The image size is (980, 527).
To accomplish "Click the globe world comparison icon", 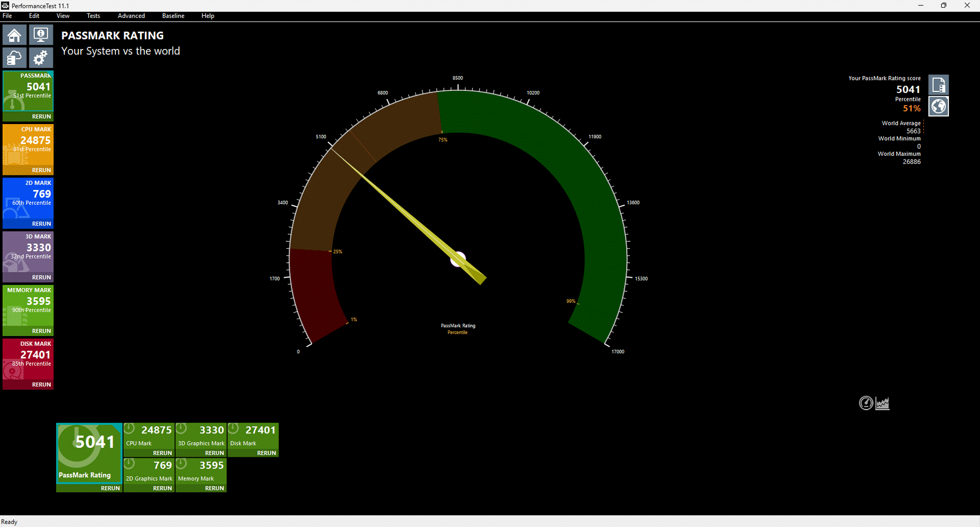I will tap(939, 106).
